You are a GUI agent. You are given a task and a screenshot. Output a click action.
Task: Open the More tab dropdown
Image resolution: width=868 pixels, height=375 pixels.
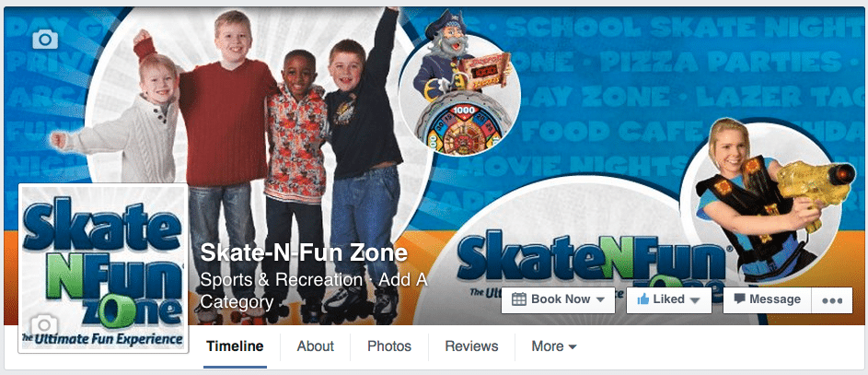[554, 346]
